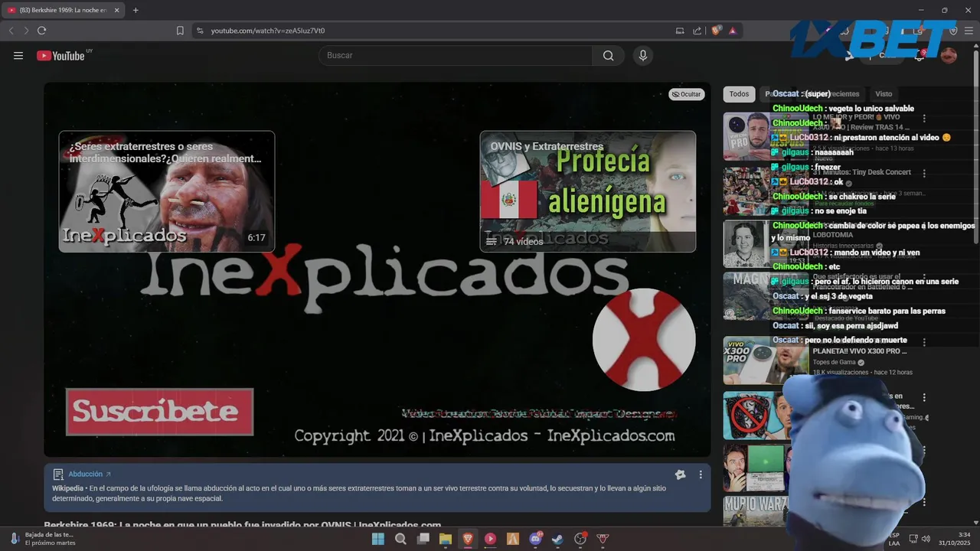Click the magnifier search button

pos(608,55)
